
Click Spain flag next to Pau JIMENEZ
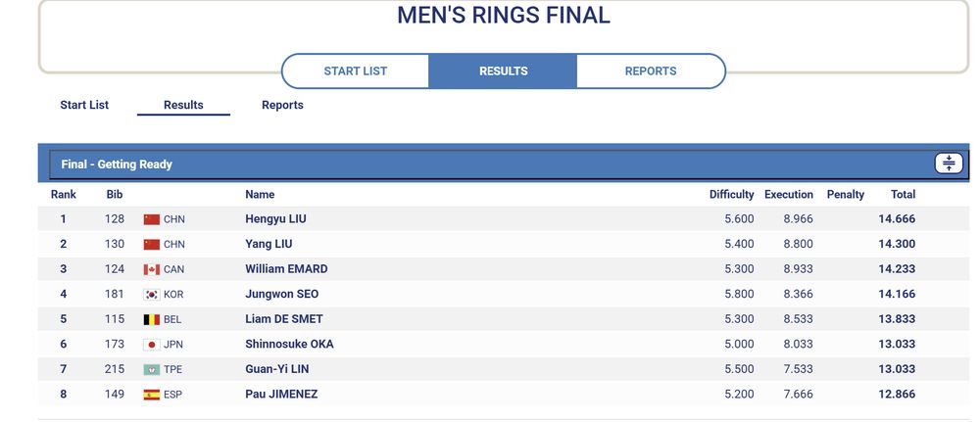[152, 395]
